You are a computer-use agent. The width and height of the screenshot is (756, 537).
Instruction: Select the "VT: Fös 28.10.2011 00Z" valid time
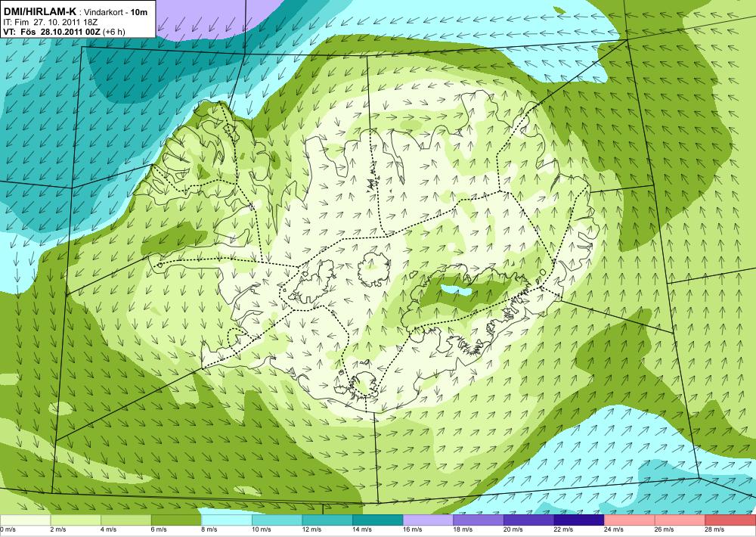pos(51,31)
